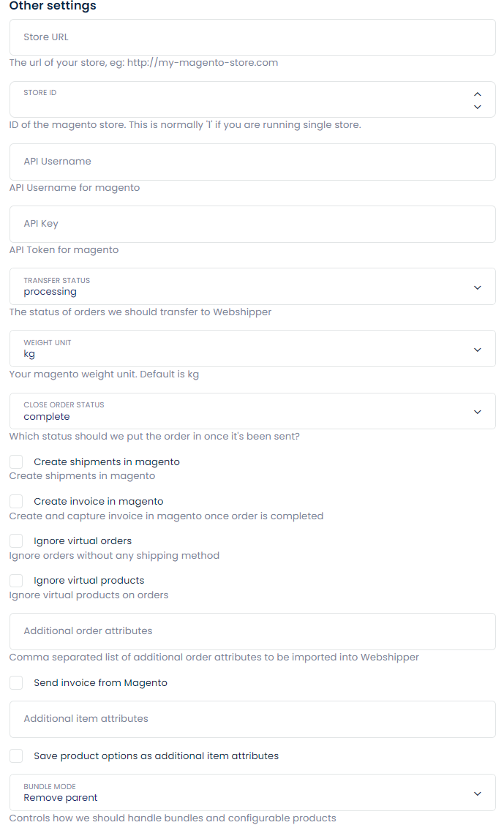Screen dimensions: 504x825
Task: Click the Additional item attributes field
Action: click(x=252, y=719)
